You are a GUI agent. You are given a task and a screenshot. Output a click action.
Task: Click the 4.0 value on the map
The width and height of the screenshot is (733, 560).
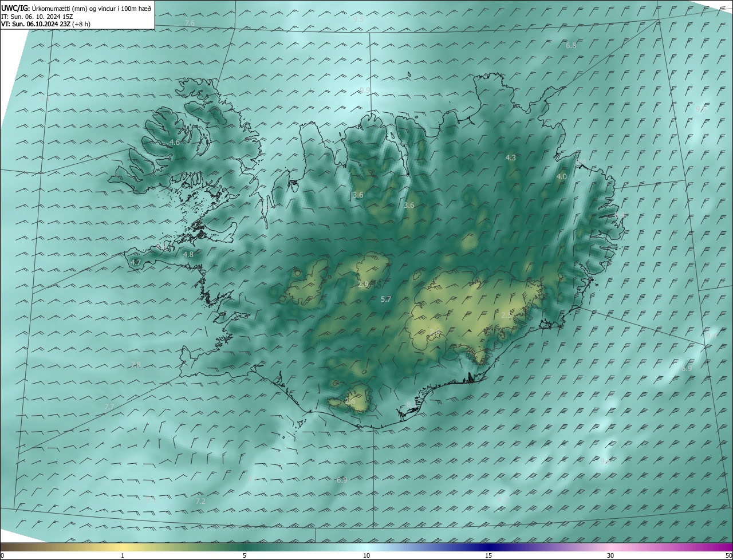pos(562,177)
